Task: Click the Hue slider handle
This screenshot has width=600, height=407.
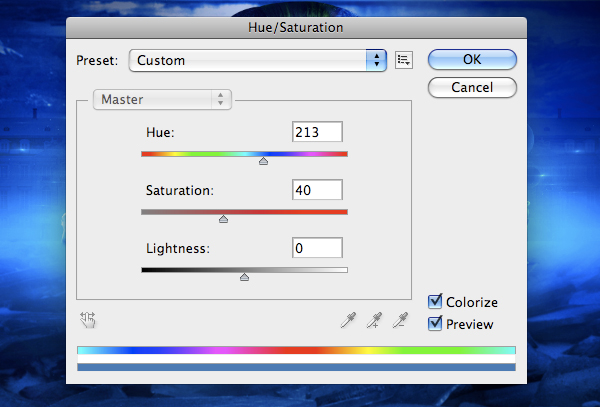Action: coord(263,161)
